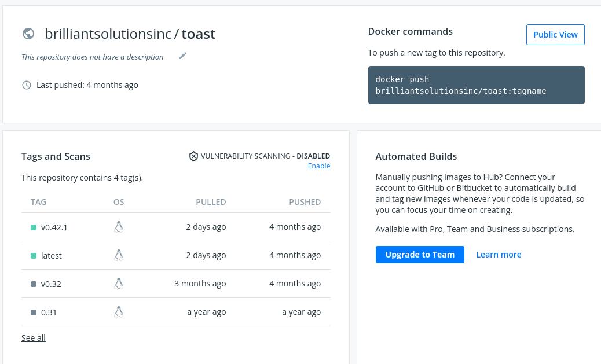Image resolution: width=601 pixels, height=364 pixels.
Task: Click '3 months ago' pulled value for v0.32
Action: [x=200, y=284]
